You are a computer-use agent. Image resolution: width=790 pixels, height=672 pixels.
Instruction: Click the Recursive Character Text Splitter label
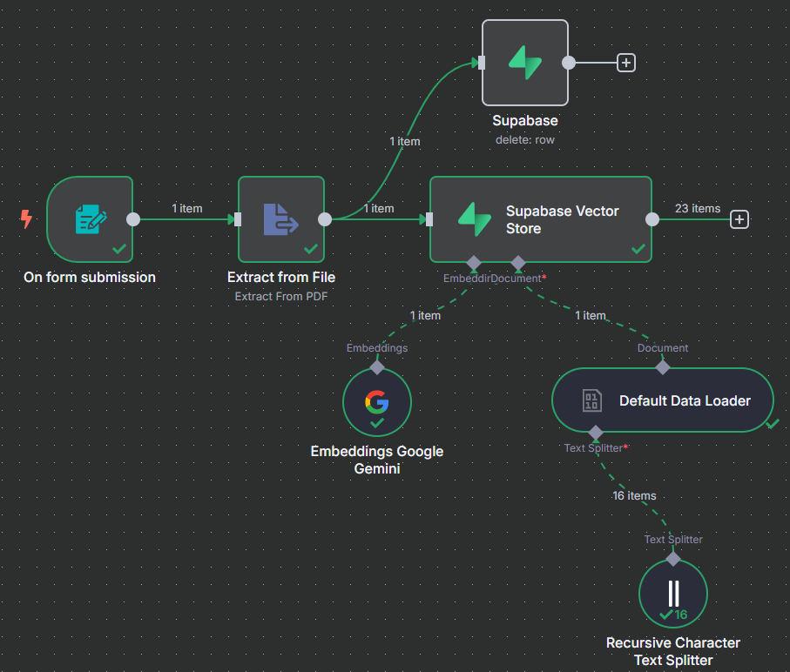point(673,651)
